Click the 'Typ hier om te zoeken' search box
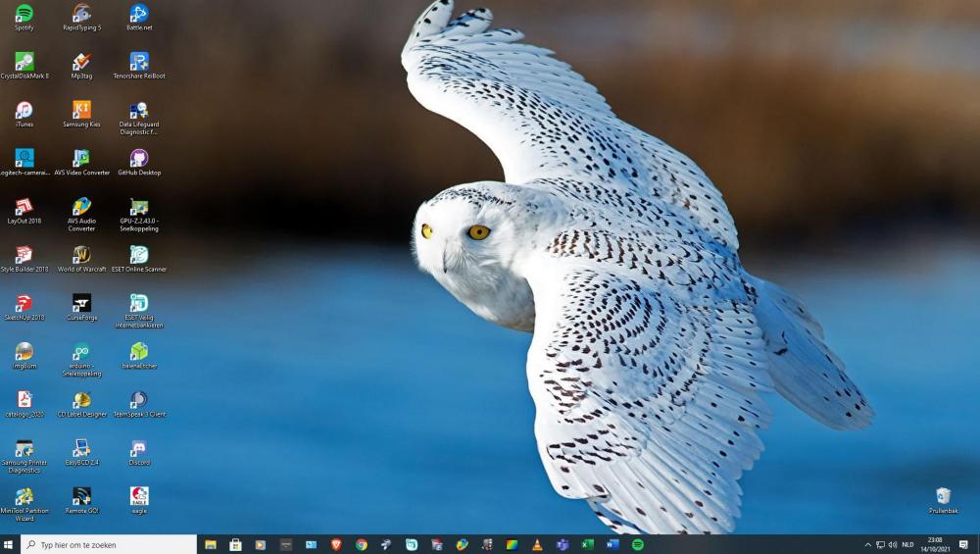 coord(108,545)
